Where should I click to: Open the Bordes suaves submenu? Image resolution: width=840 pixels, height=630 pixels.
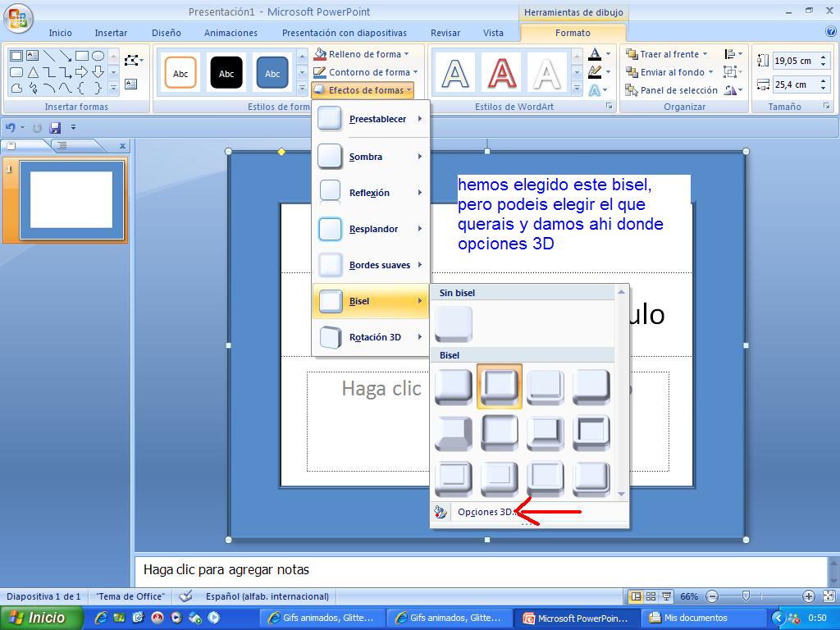(371, 265)
